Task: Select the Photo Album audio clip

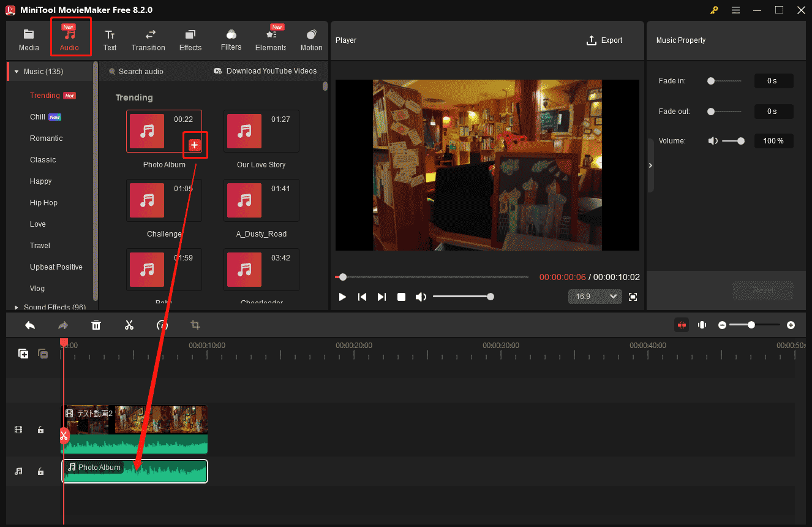Action: [135, 471]
